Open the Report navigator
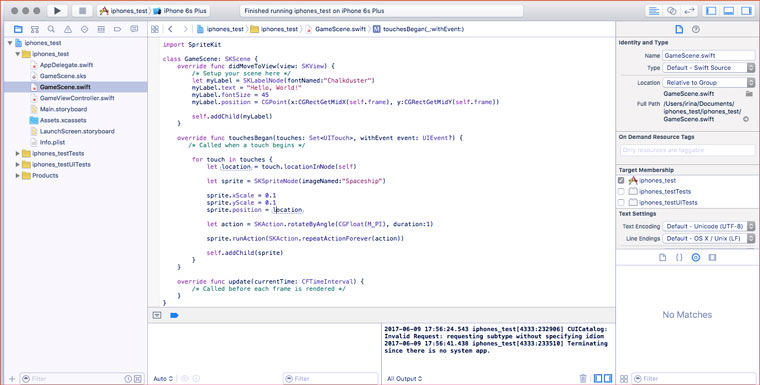 click(134, 29)
